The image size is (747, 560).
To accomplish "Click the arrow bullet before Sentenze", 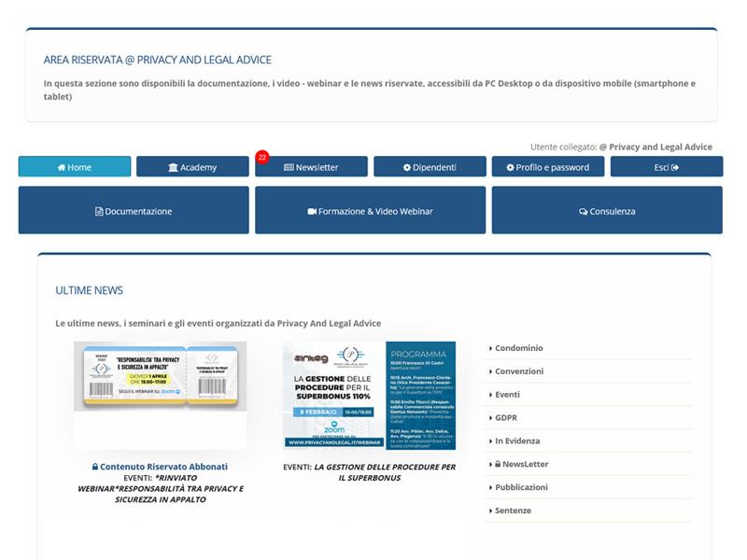I will pos(491,511).
